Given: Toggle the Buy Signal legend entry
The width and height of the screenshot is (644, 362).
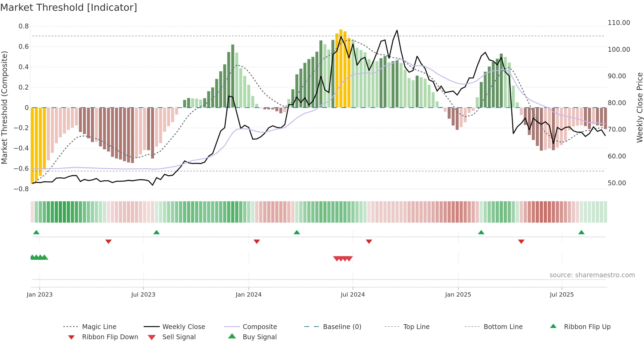Looking at the screenshot, I should [252, 337].
